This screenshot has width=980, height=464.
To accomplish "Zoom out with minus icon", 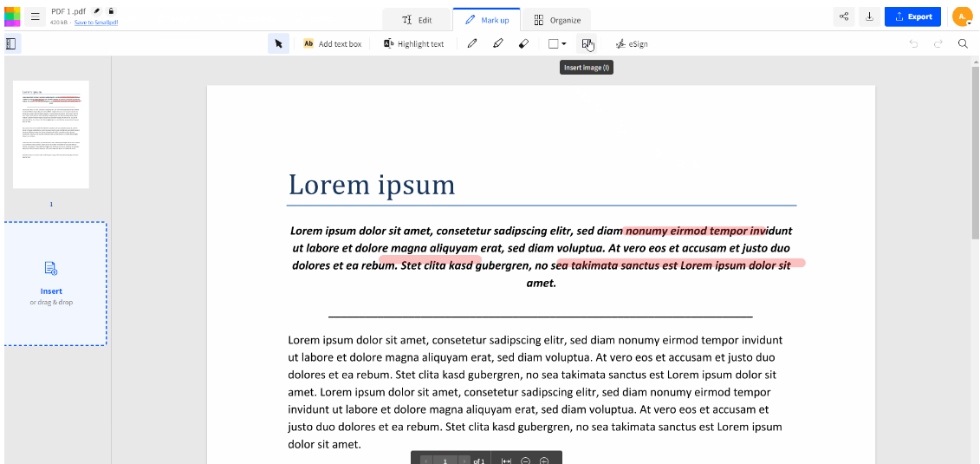I will click(x=526, y=461).
